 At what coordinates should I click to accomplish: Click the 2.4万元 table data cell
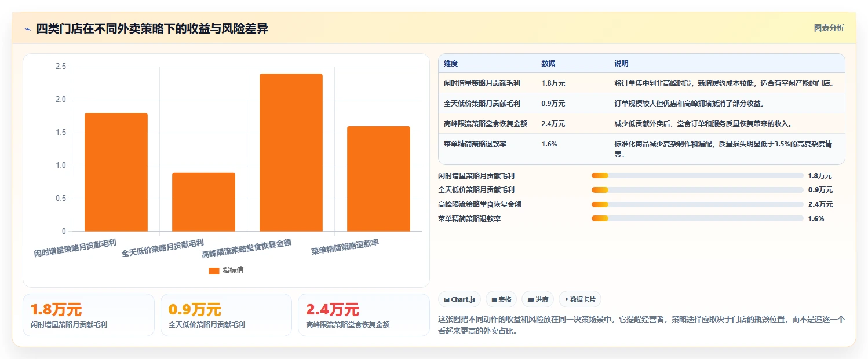[x=553, y=124]
